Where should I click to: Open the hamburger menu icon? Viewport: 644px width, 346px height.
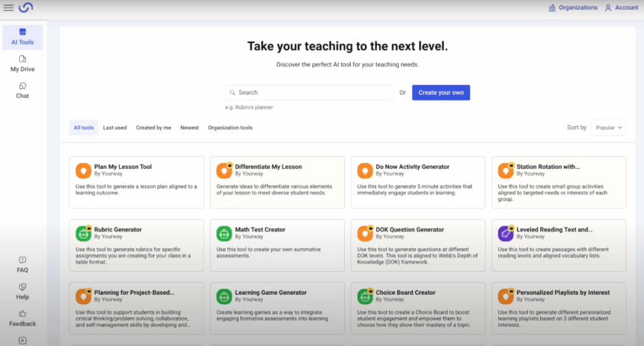8,8
